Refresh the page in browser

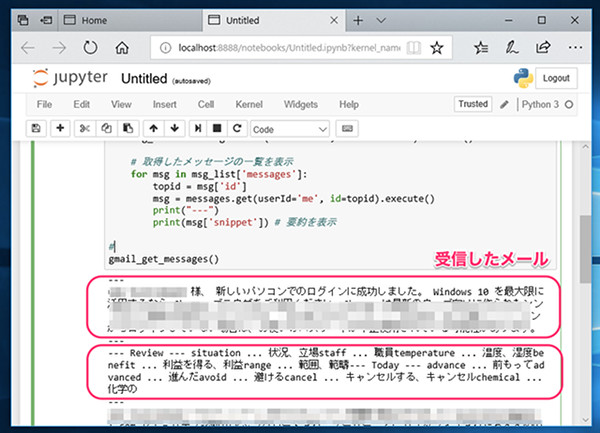[x=90, y=48]
